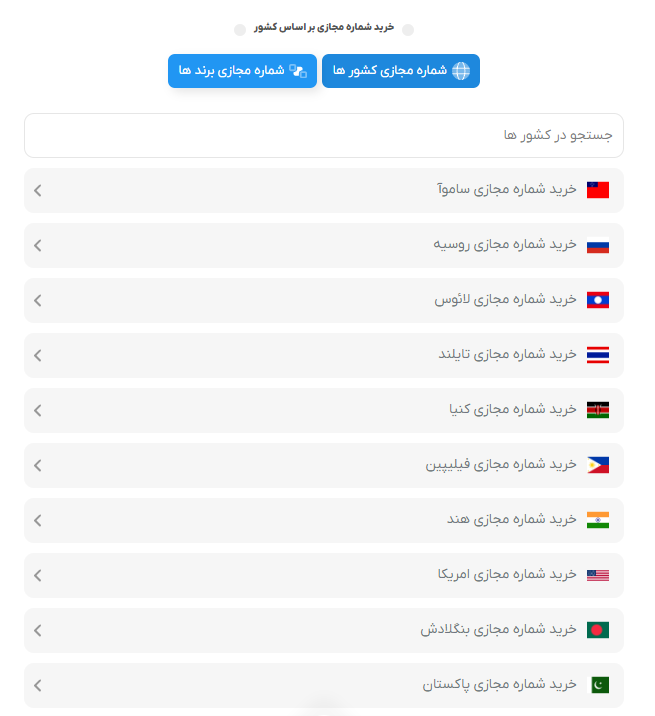This screenshot has height=716, width=655.
Task: Click the India flag icon
Action: [x=598, y=520]
